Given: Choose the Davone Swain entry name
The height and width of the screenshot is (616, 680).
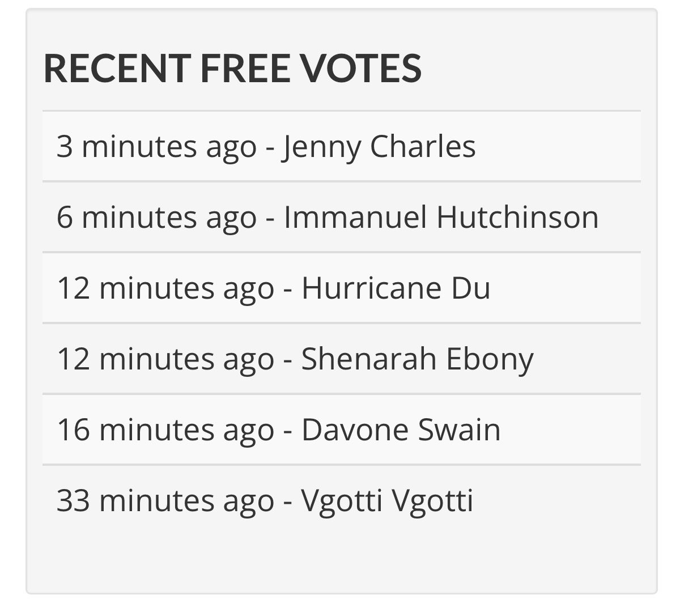Looking at the screenshot, I should tap(401, 430).
